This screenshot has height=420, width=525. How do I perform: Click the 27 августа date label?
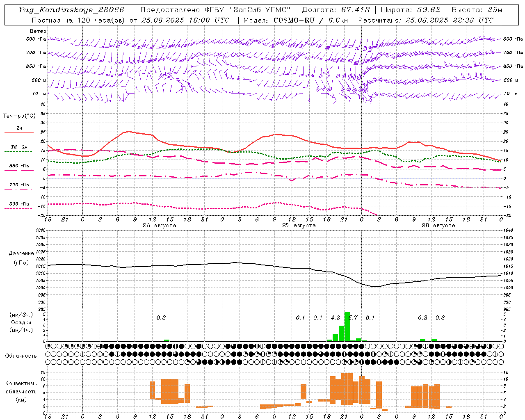click(x=299, y=226)
